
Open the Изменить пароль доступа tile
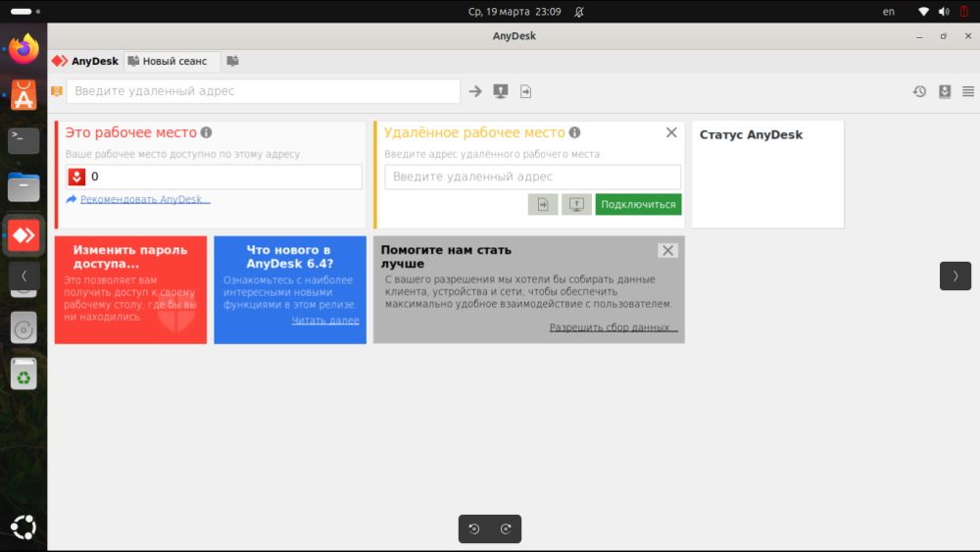(130, 289)
